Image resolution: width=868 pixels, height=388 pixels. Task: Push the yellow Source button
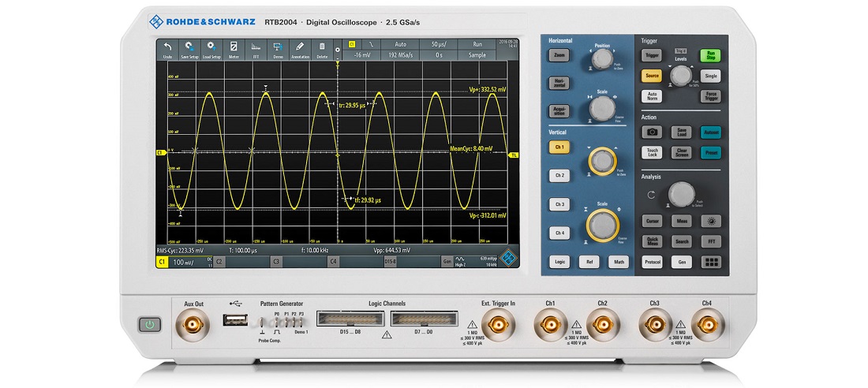[652, 76]
